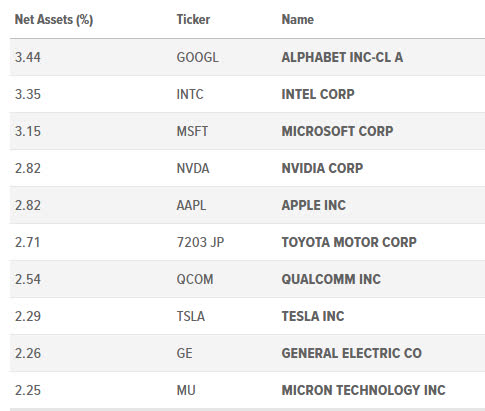Click the 2.71 net assets value

pos(27,242)
